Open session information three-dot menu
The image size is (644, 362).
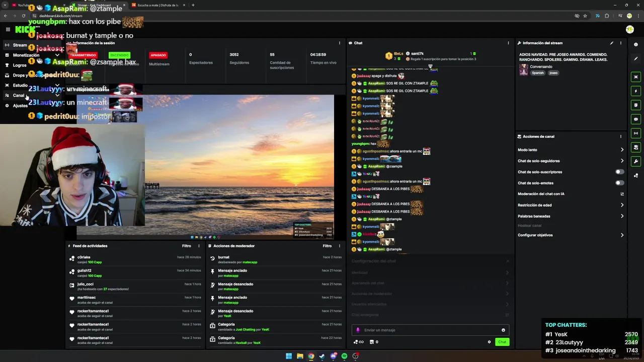tap(340, 43)
